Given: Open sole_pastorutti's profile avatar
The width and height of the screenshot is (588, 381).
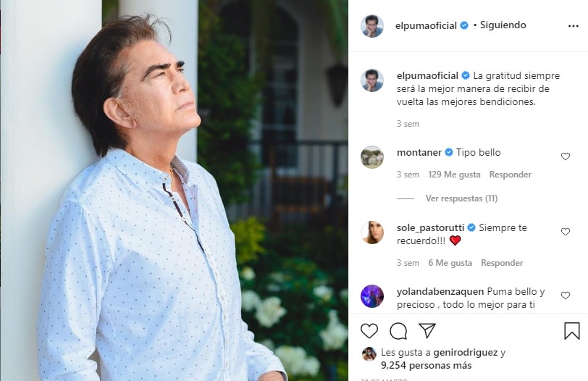Looking at the screenshot, I should pyautogui.click(x=372, y=233).
